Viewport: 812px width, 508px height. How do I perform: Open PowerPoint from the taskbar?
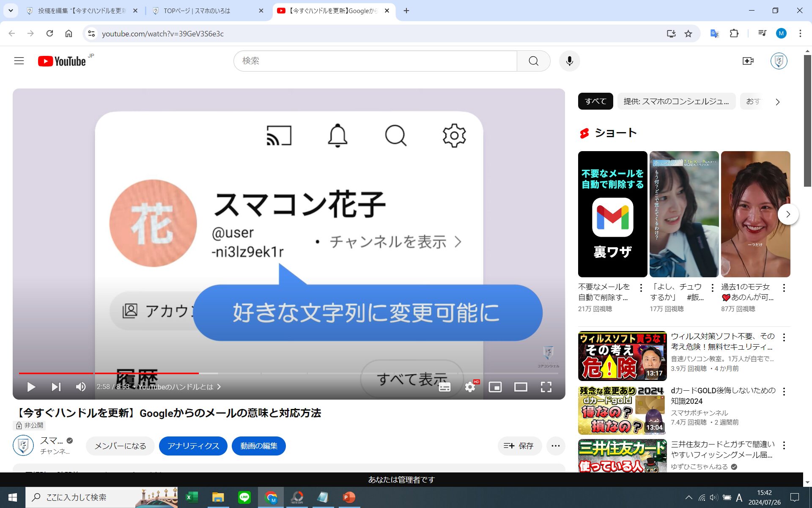point(349,497)
